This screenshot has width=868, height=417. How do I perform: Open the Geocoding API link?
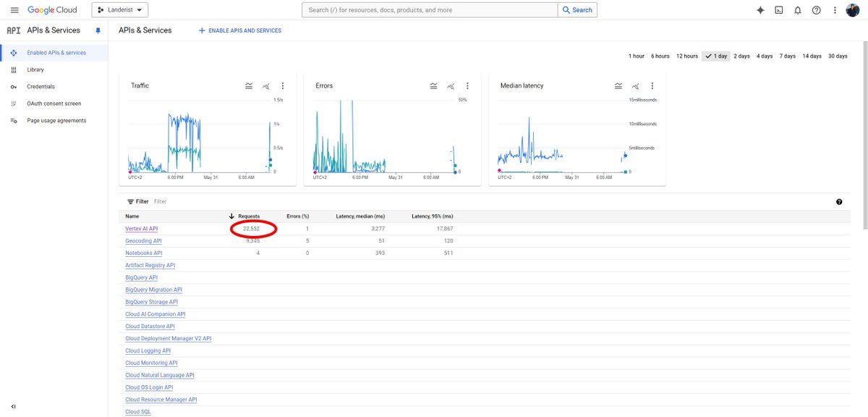click(143, 241)
